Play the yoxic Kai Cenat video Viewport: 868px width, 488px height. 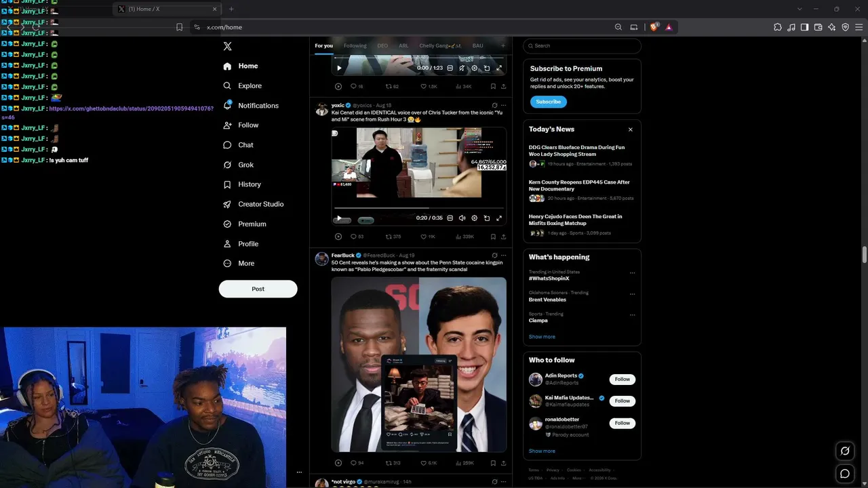click(x=339, y=218)
